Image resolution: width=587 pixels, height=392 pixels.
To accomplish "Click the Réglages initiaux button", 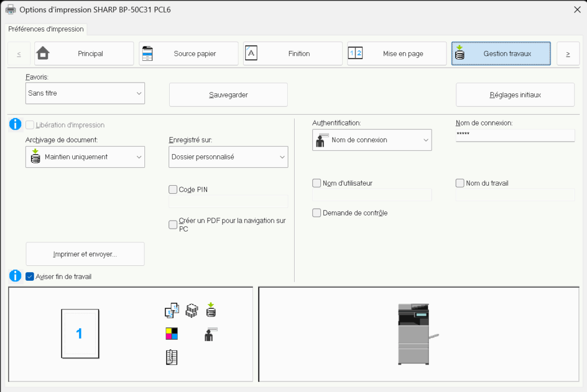I will (515, 95).
